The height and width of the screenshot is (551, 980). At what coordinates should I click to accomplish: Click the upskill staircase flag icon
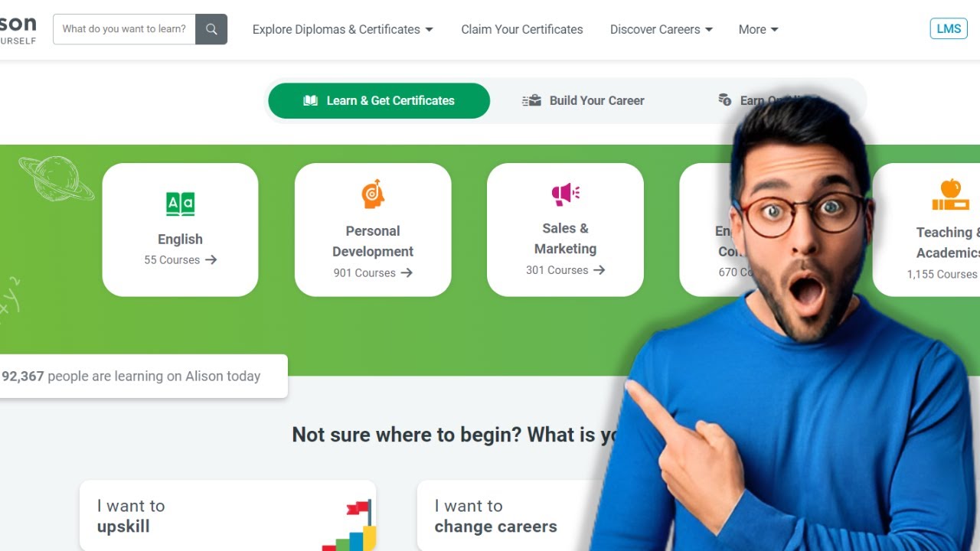click(351, 525)
